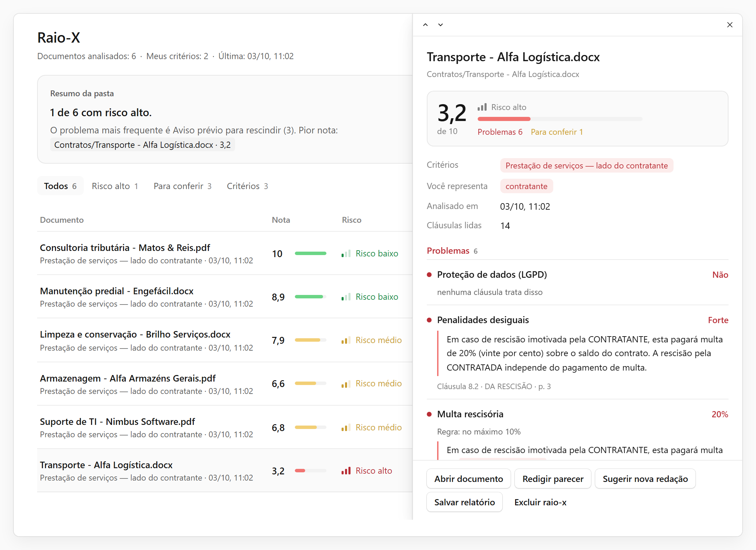The height and width of the screenshot is (550, 756).
Task: Select Armazenagem - Alfa Armazéns Gerais.pdf row
Action: click(225, 384)
